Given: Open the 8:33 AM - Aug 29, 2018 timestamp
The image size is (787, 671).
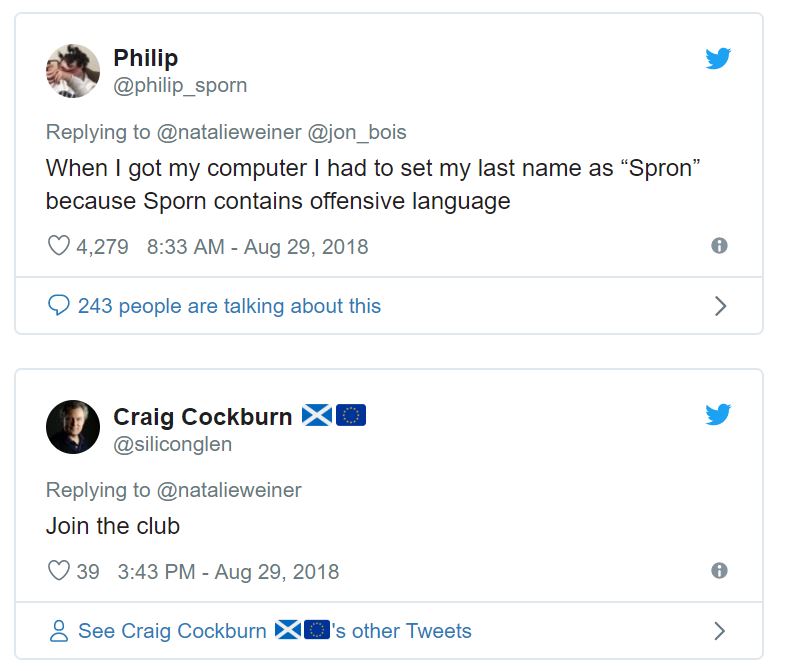Looking at the screenshot, I should click(x=257, y=246).
